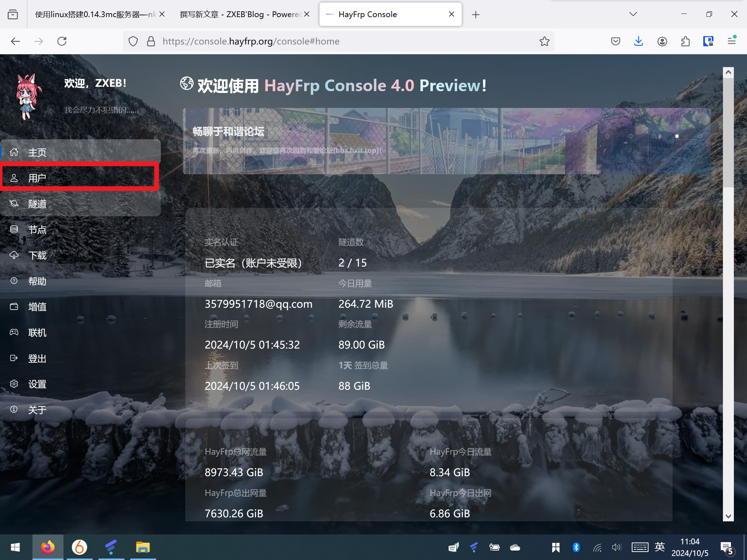Click the 畅聊于和谐论坛 banner

click(x=446, y=141)
